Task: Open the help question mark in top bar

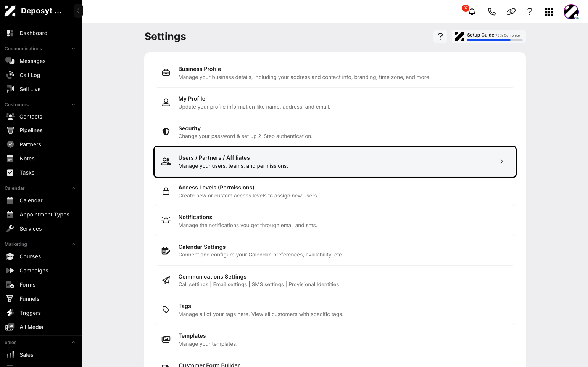Action: click(530, 12)
